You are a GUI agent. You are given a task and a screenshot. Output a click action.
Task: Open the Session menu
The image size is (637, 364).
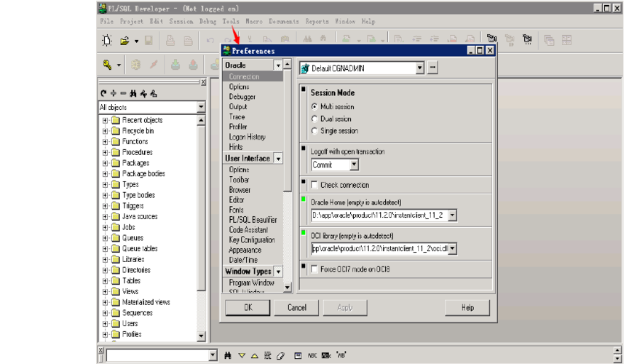(x=181, y=21)
